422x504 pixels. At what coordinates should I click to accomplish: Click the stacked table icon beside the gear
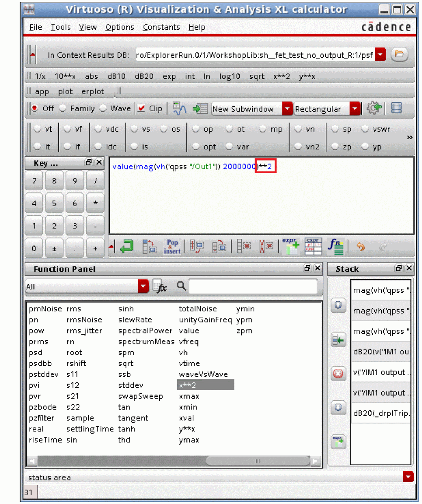[396, 108]
